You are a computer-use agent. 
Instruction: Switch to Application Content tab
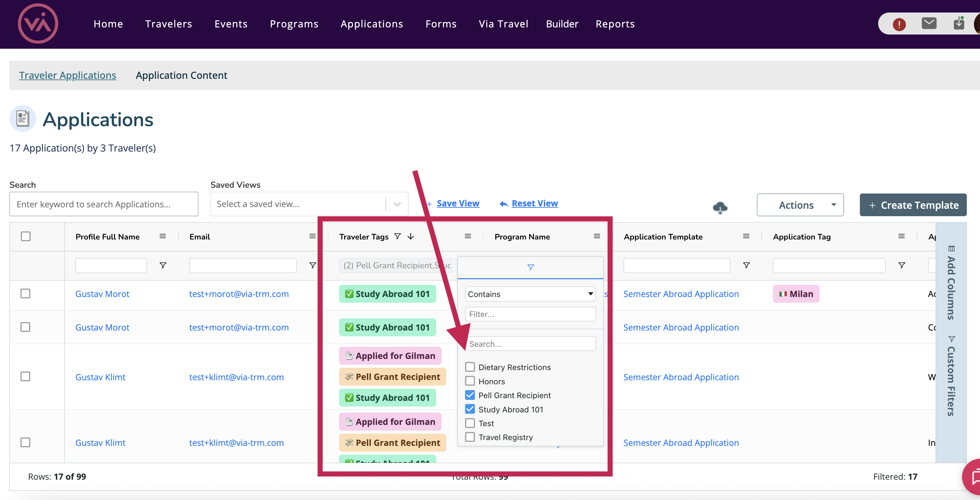click(x=181, y=75)
